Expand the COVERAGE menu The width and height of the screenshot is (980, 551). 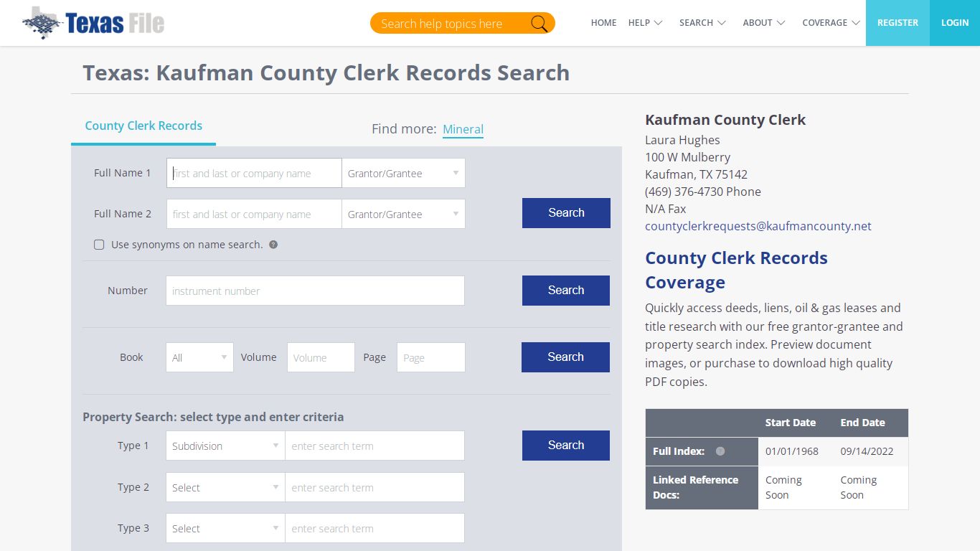point(831,23)
